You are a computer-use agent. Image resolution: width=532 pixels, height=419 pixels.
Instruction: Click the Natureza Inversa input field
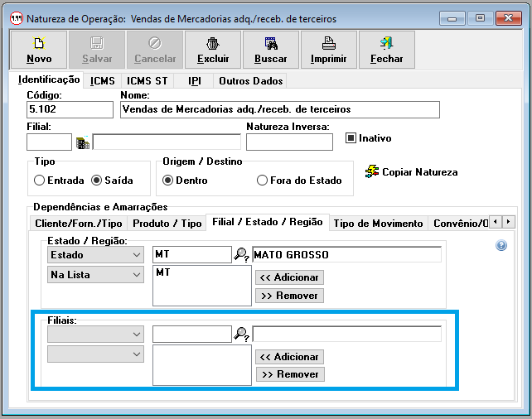[289, 142]
